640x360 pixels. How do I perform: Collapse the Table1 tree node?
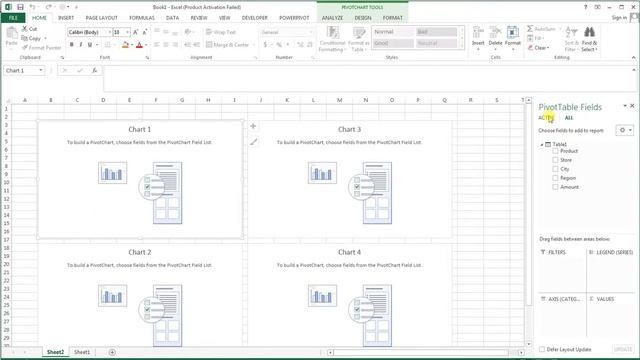(542, 144)
